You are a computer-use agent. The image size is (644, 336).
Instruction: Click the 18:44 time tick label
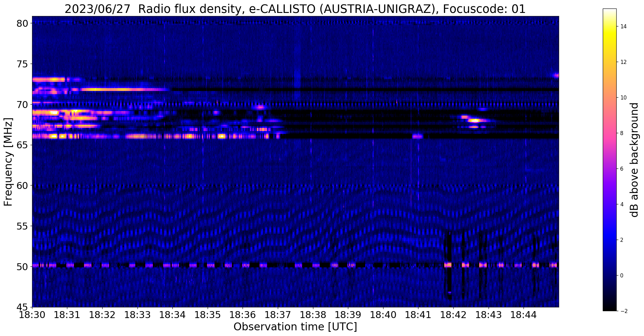coord(524,315)
